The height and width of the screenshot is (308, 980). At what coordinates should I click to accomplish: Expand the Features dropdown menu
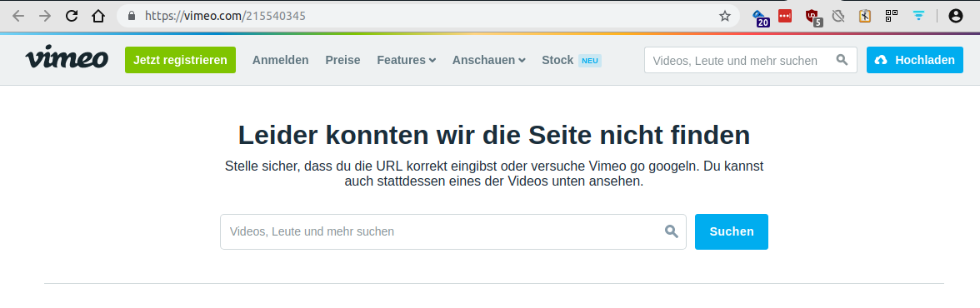coord(407,60)
